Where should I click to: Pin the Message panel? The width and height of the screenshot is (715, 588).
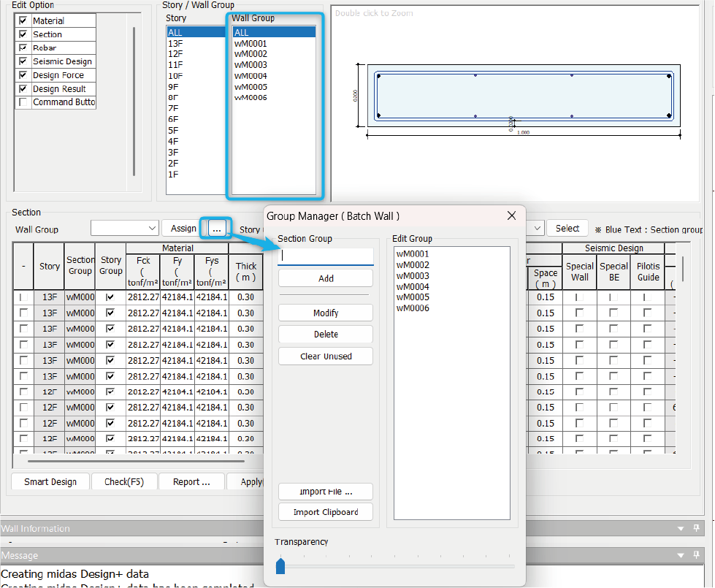(696, 554)
